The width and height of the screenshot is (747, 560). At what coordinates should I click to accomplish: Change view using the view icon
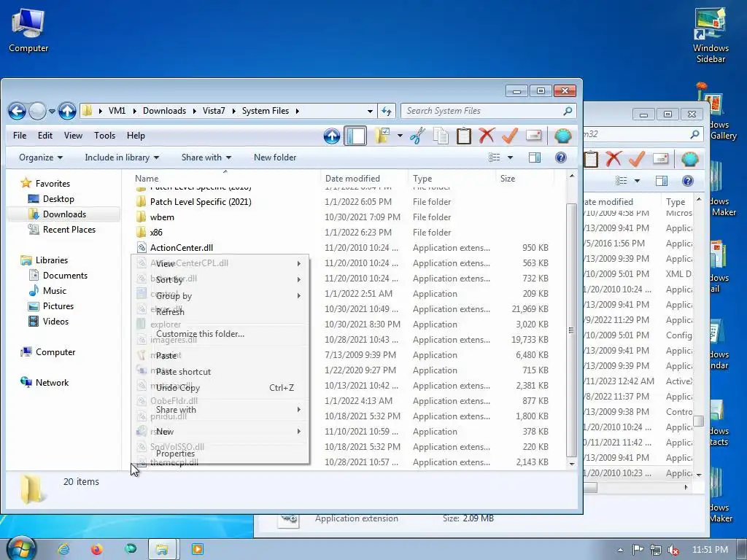coord(495,157)
